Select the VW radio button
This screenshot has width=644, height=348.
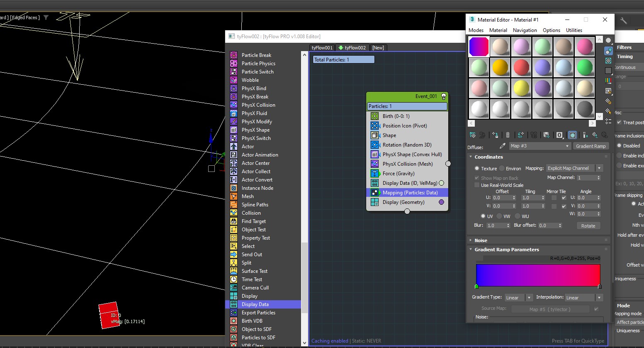[x=499, y=216]
